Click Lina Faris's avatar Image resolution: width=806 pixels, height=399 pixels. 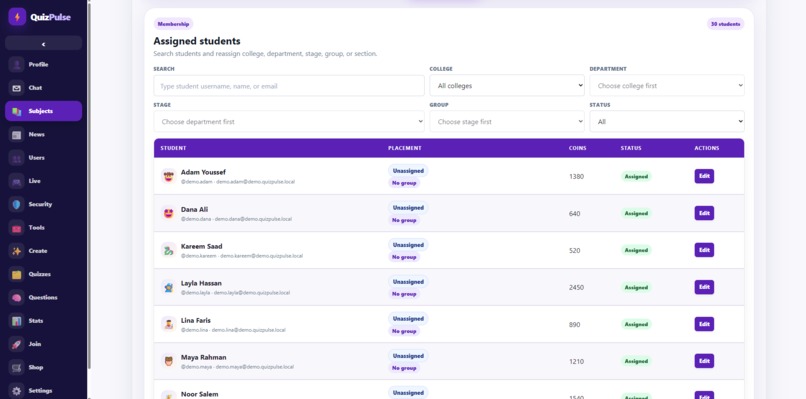tap(169, 324)
